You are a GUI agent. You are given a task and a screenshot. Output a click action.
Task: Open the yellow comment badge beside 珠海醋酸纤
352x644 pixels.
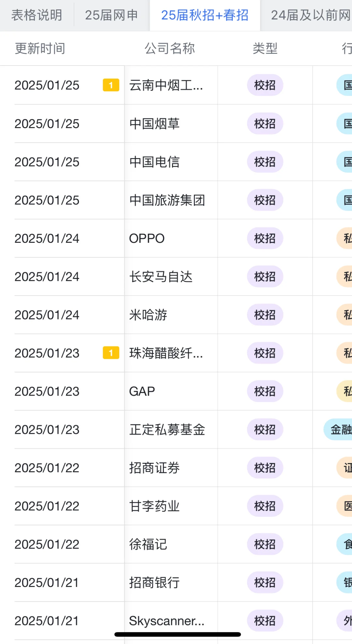[111, 353]
